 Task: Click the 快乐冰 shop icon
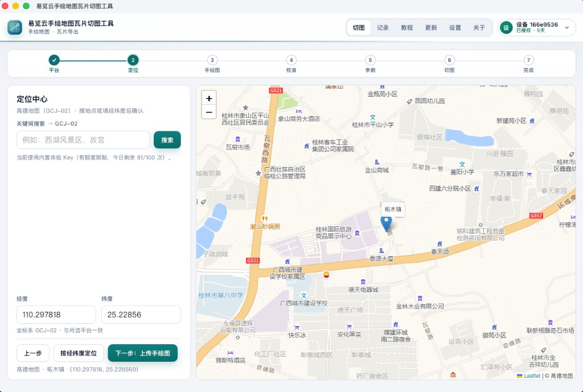pyautogui.click(x=297, y=327)
